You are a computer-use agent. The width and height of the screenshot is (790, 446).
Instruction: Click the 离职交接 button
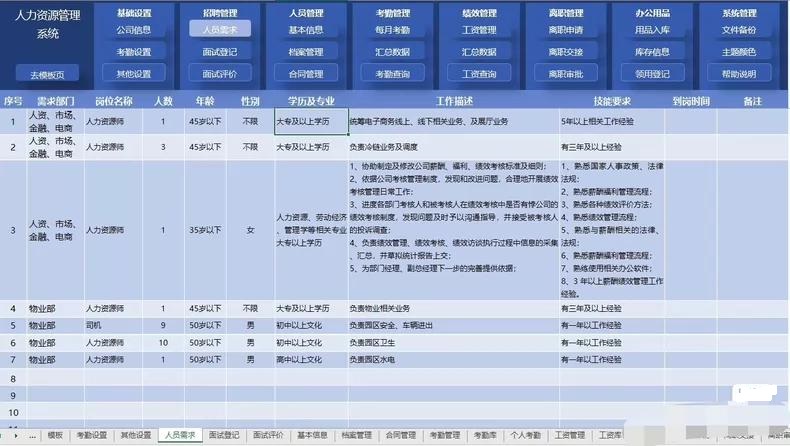point(566,52)
